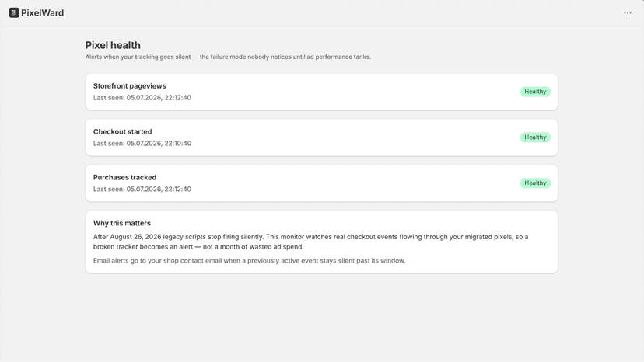Click the Healthy badge for Purchases tracked

535,183
